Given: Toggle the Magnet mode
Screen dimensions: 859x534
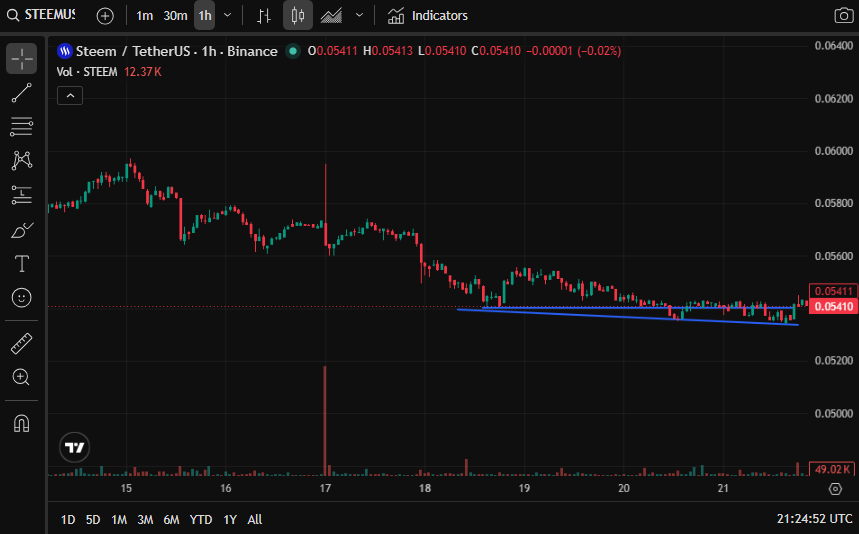Looking at the screenshot, I should (x=21, y=423).
